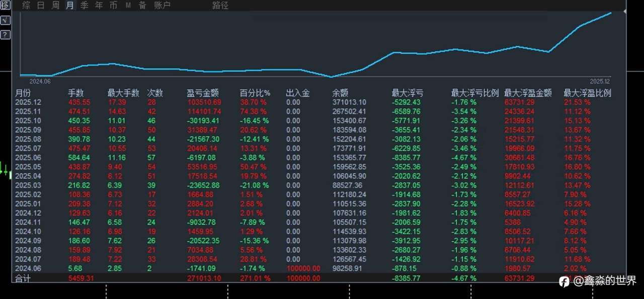Open the ? help icon in sidebar

[5, 34]
